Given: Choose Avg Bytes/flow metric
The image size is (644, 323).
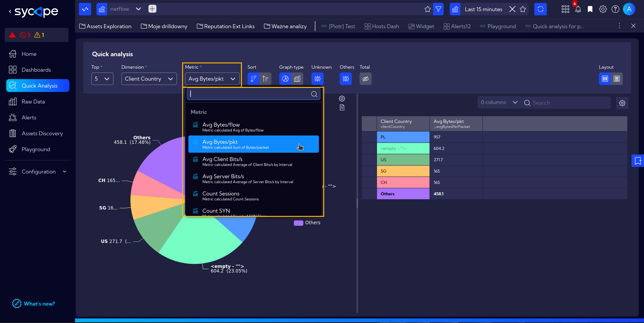Looking at the screenshot, I should 253,127.
